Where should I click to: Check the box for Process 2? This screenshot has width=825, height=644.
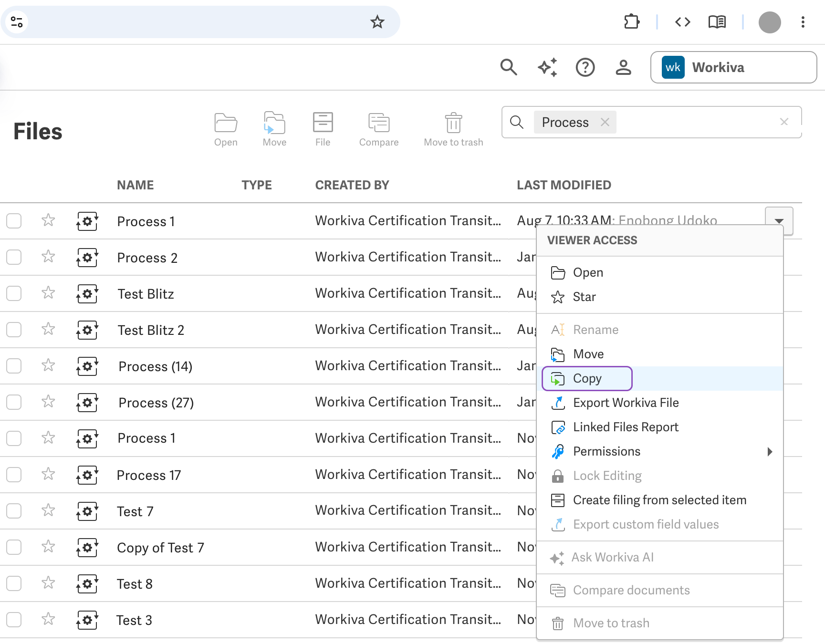coord(14,257)
